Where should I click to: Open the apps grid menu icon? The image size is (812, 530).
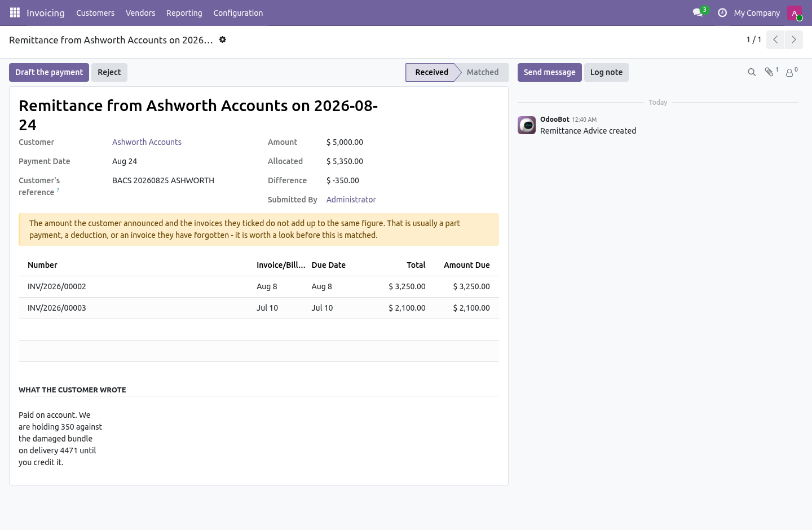tap(15, 12)
